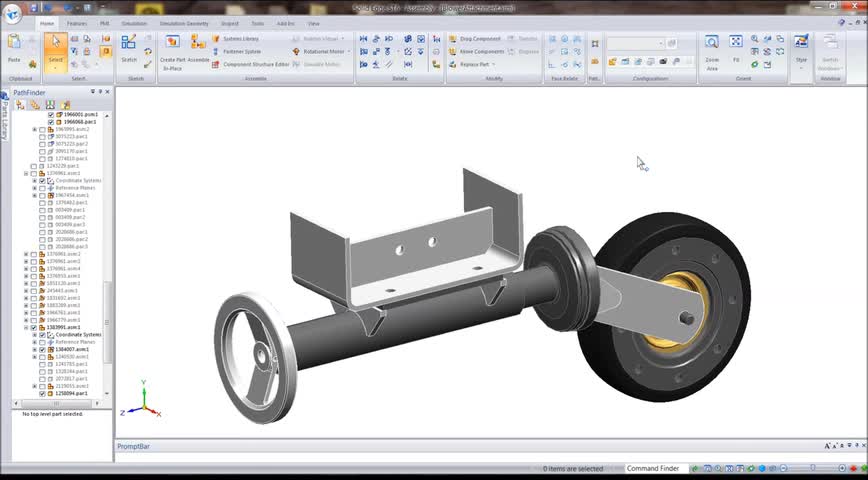The width and height of the screenshot is (868, 480).
Task: Click the Save icon in quick access toolbar
Action: pos(33,8)
